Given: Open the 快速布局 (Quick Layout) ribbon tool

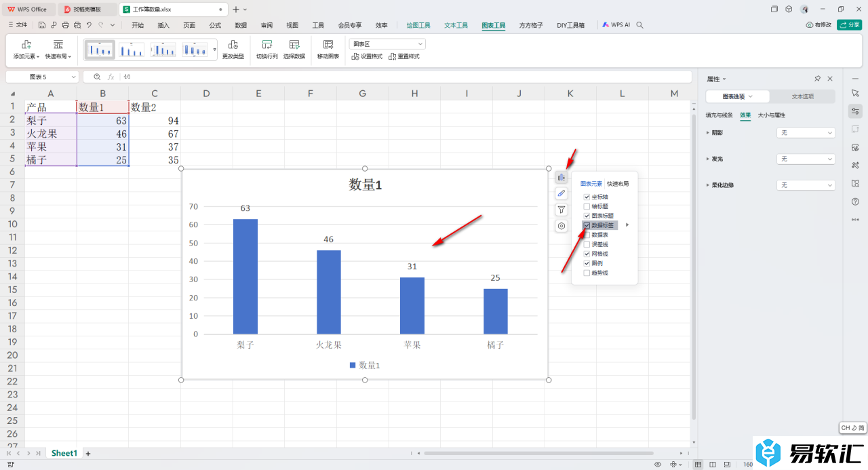Looking at the screenshot, I should (x=58, y=50).
